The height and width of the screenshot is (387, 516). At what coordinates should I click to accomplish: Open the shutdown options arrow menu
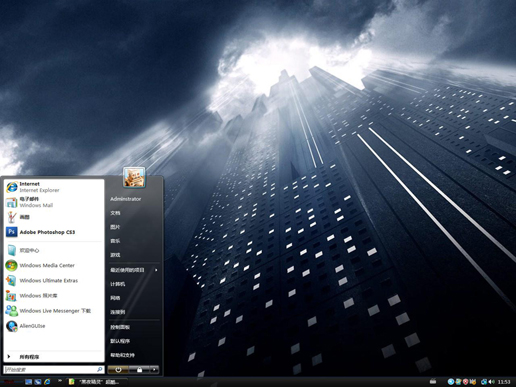point(154,370)
